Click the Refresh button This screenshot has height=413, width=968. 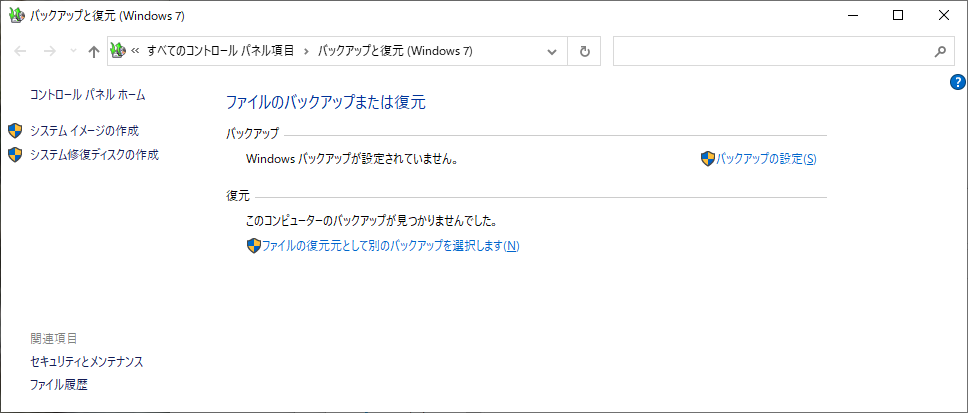(585, 52)
